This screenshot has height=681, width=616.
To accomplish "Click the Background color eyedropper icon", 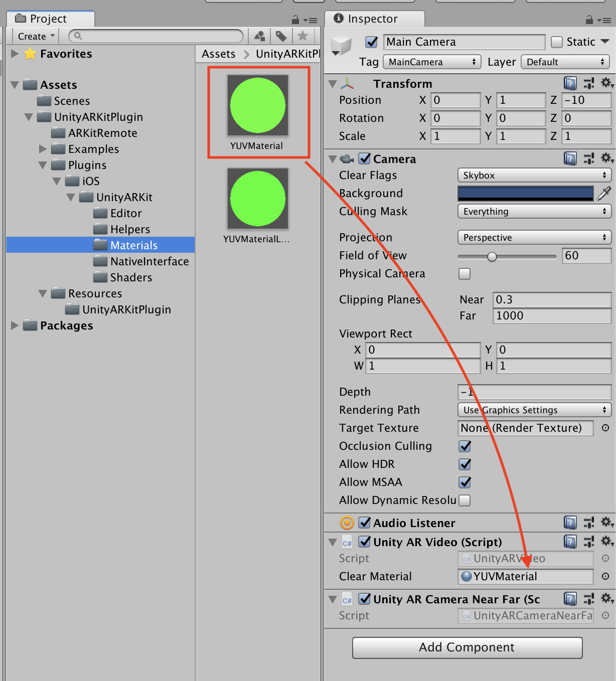I will coord(604,193).
